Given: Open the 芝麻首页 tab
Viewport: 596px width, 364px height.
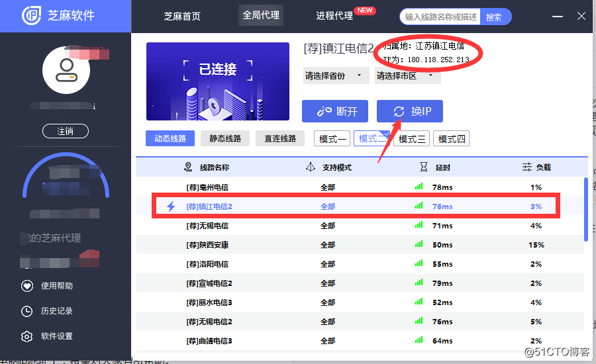Looking at the screenshot, I should 182,16.
